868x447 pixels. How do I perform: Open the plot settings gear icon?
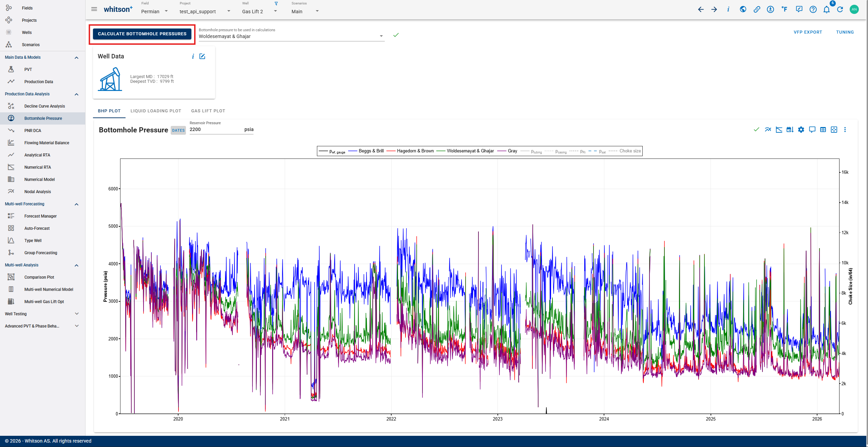pyautogui.click(x=801, y=130)
